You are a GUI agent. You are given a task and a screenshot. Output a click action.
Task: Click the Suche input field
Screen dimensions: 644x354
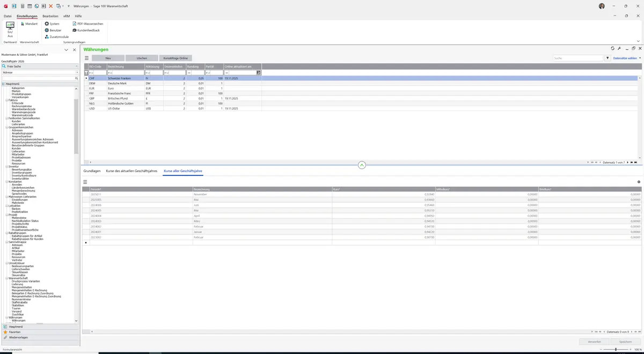[x=579, y=58]
